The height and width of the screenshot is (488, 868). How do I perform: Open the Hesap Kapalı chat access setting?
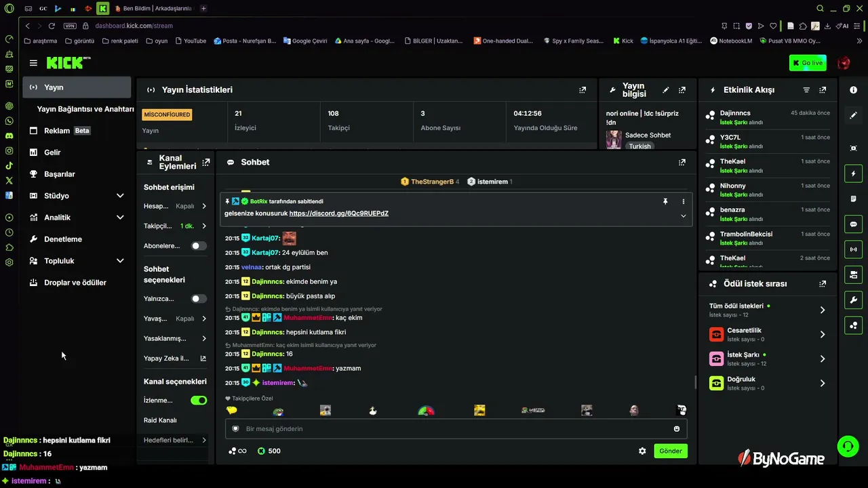(175, 206)
